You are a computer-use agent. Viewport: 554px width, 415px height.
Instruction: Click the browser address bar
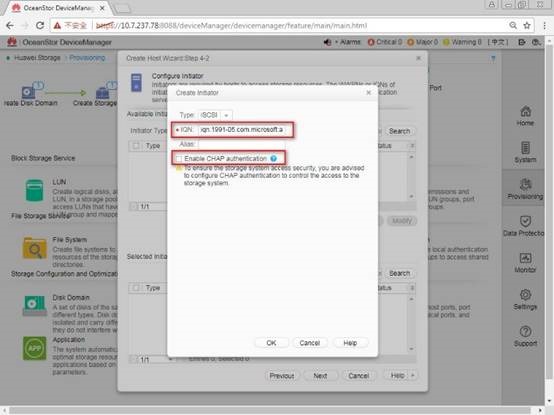click(279, 25)
